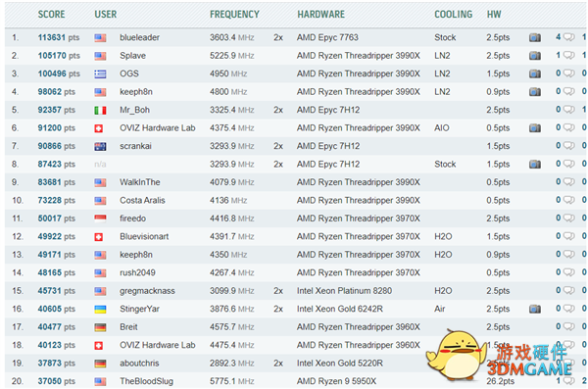Click the Italian flag next to Mr_Boh
The width and height of the screenshot is (588, 389).
(x=100, y=110)
